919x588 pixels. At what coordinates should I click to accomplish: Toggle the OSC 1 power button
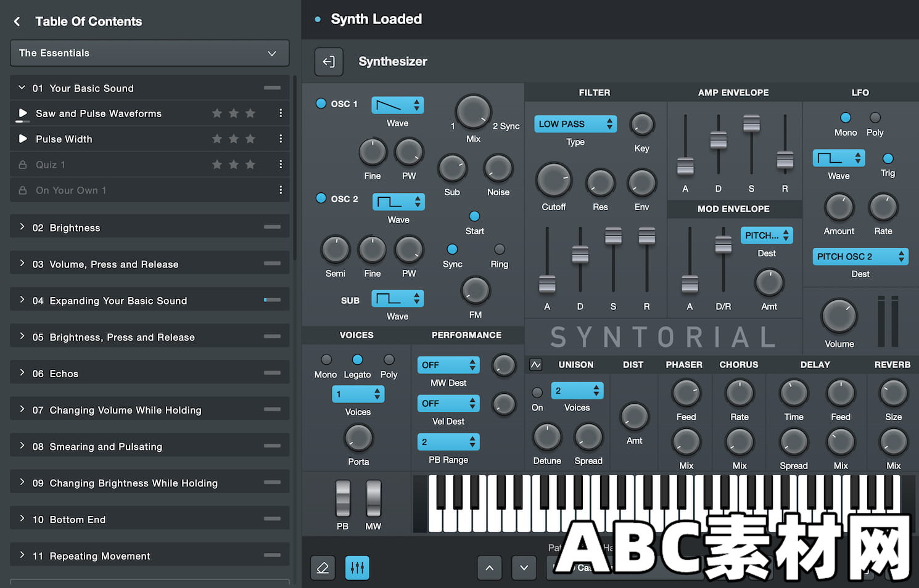click(321, 104)
